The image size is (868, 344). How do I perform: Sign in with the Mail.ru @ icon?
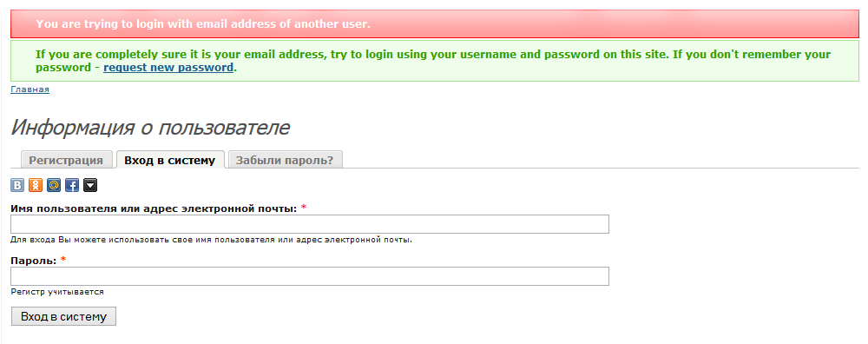coord(54,185)
